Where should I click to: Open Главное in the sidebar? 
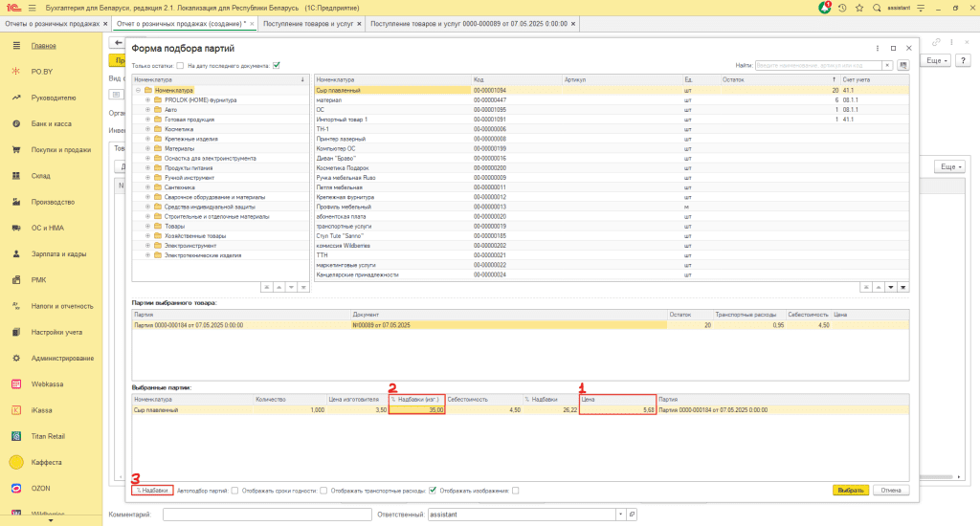point(44,46)
